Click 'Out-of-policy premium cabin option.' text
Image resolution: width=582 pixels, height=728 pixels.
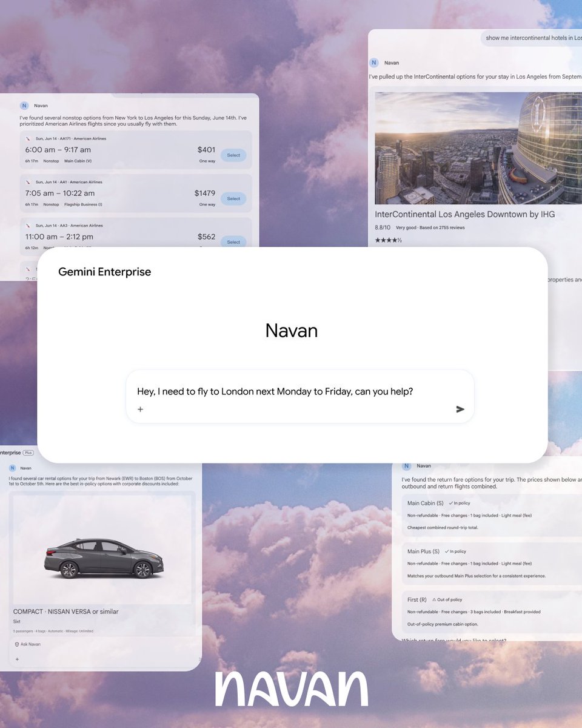[443, 624]
